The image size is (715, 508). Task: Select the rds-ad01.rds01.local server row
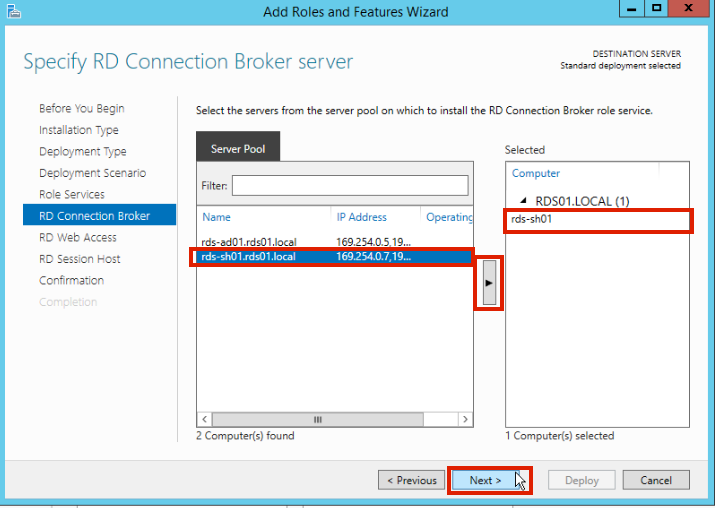(335, 242)
